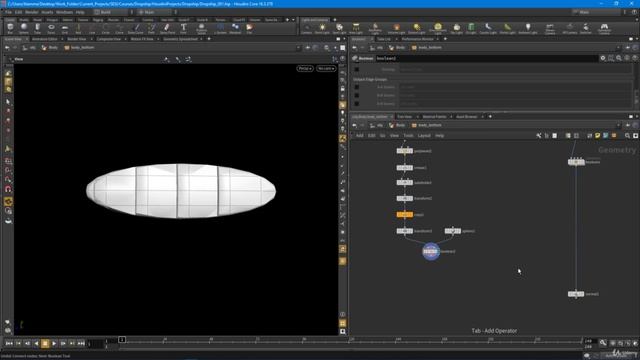Select the Sphere shelf tool
The image size is (640, 360).
click(24, 29)
